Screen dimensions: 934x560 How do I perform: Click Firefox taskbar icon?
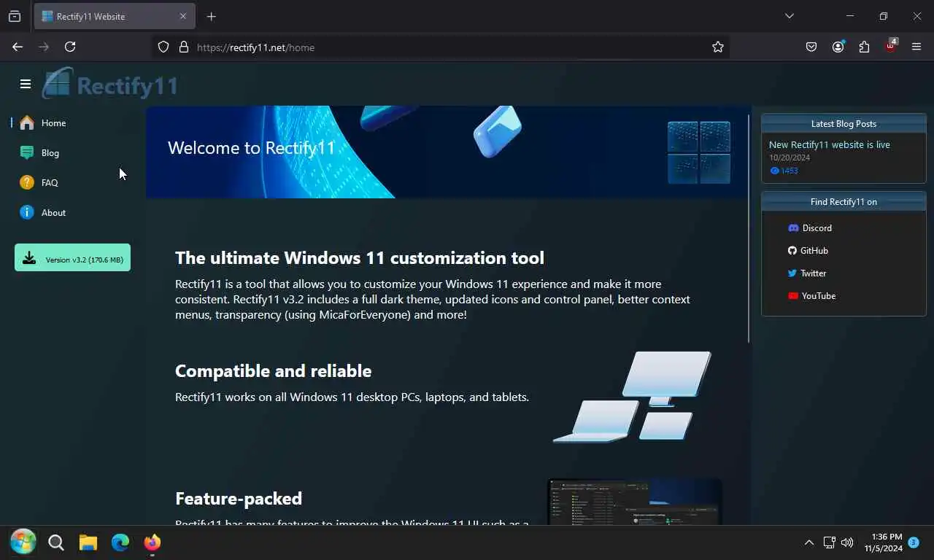[152, 542]
